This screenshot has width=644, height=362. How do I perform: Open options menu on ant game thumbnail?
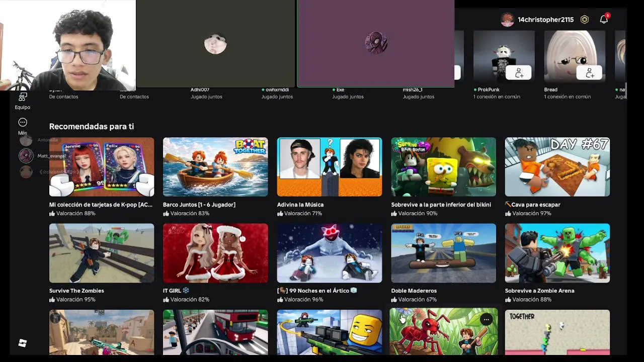click(486, 319)
